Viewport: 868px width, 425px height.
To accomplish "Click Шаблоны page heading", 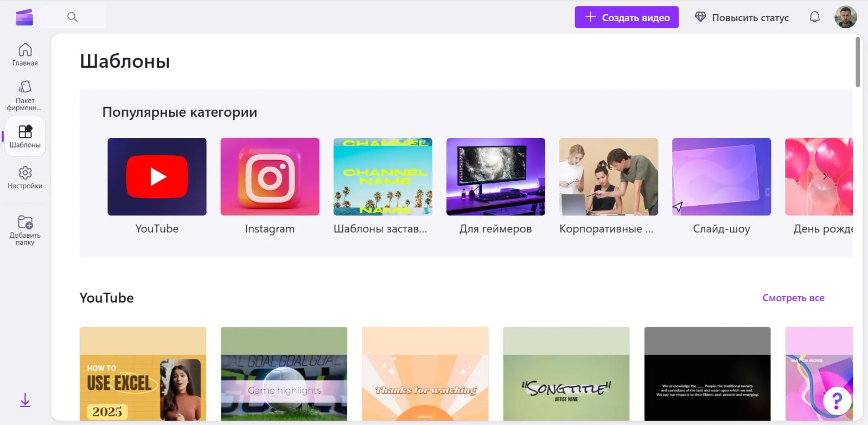I will (x=125, y=61).
